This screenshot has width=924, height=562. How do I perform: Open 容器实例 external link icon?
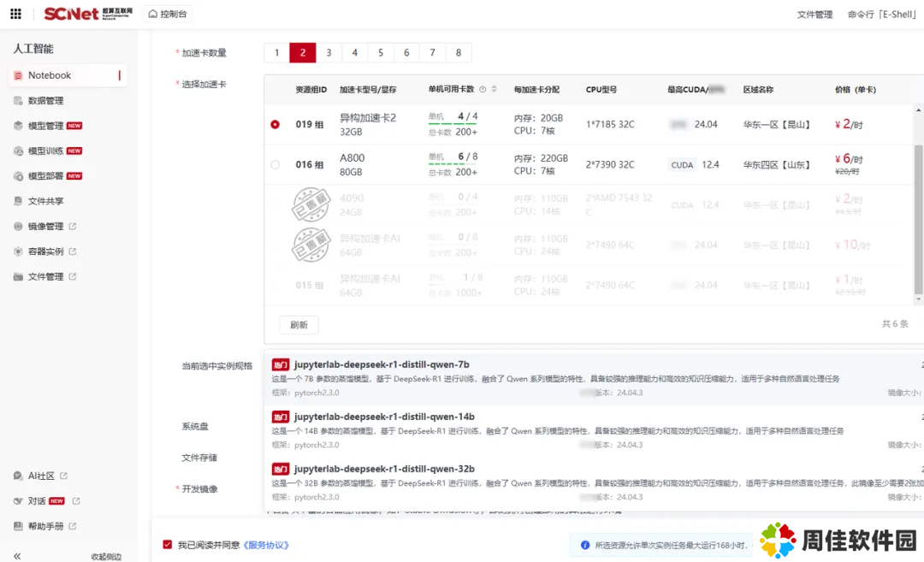73,251
